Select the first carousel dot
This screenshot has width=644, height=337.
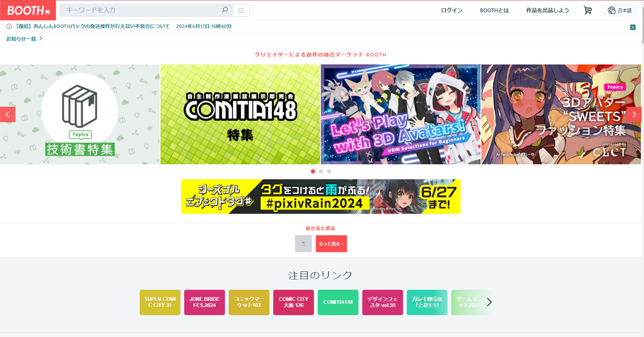click(313, 171)
